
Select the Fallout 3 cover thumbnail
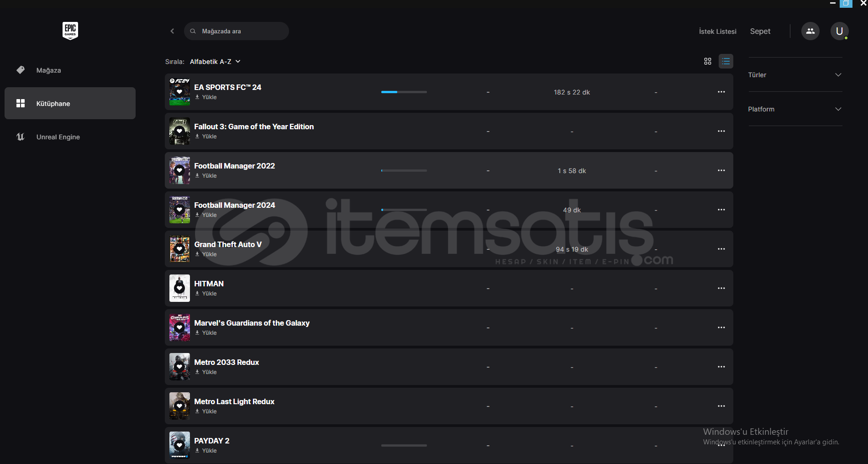179,131
